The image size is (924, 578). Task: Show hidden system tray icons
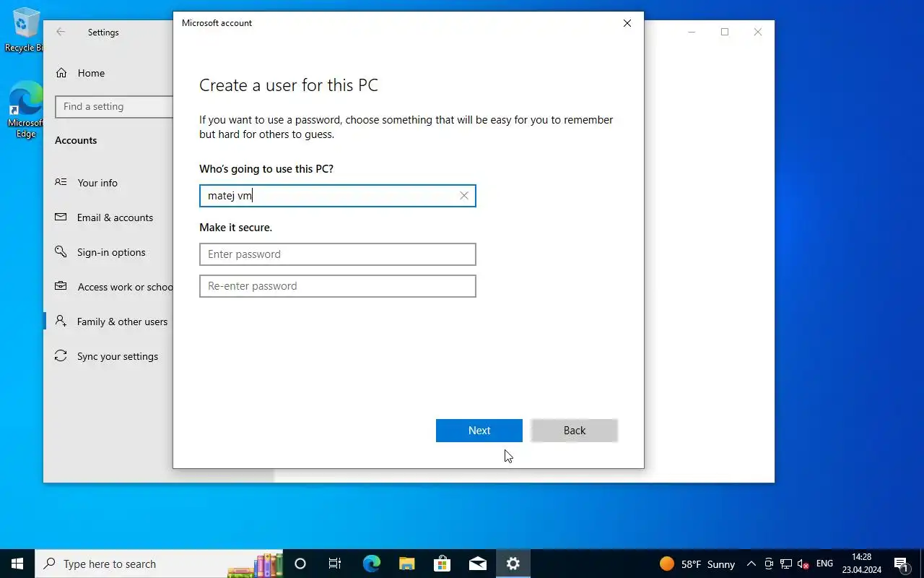click(751, 564)
